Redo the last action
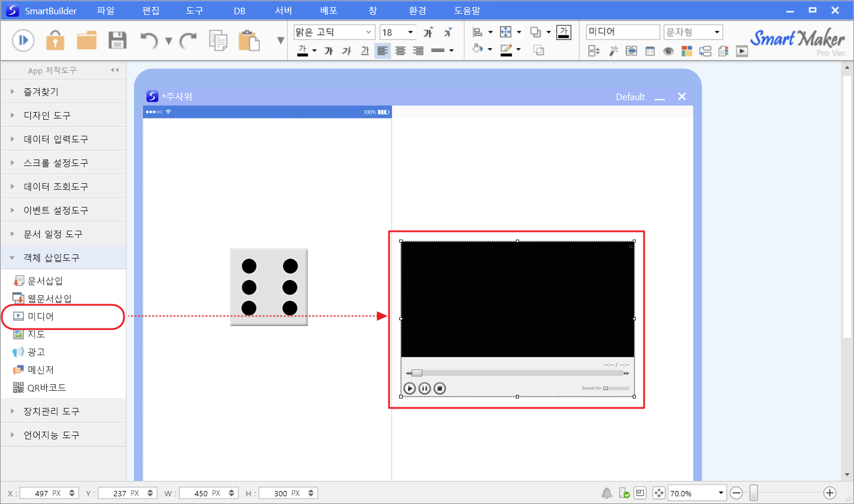 (x=188, y=40)
